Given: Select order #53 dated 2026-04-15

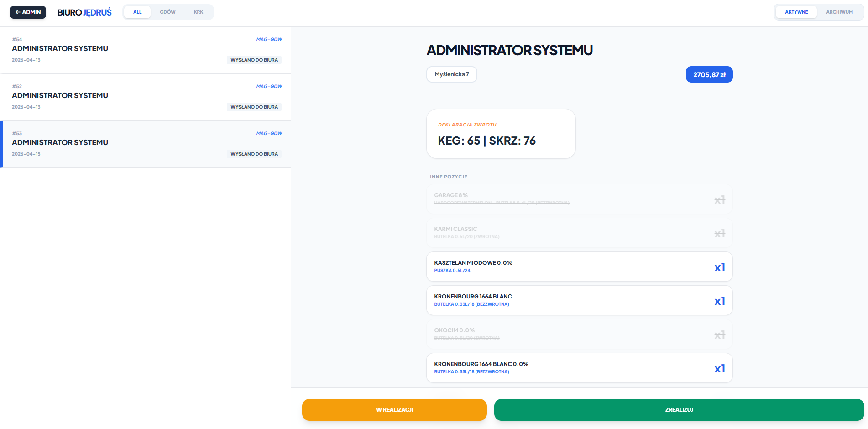Looking at the screenshot, I should point(146,144).
